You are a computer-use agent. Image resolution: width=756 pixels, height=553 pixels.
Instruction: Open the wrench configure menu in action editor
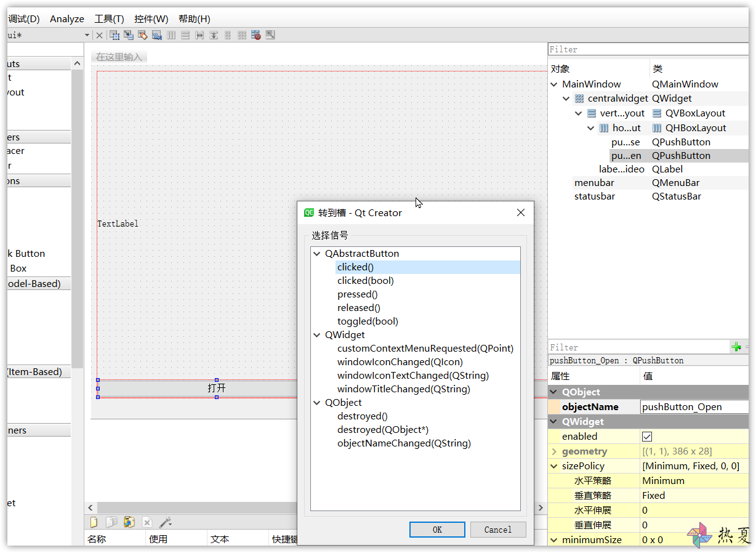165,522
